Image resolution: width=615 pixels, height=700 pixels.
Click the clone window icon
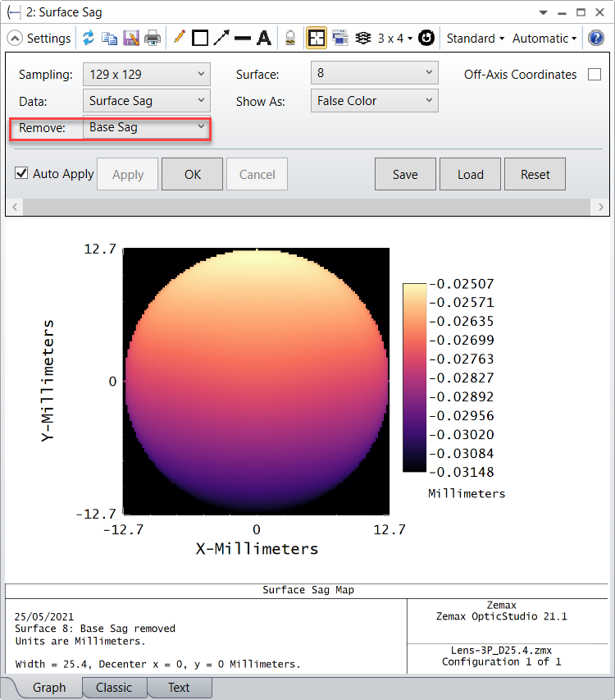339,38
